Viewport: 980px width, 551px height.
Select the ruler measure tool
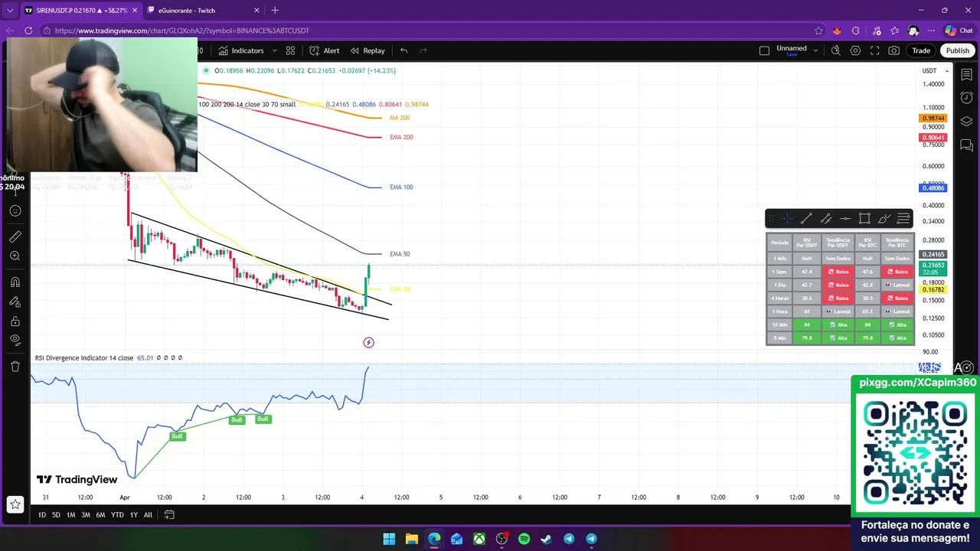click(x=15, y=236)
